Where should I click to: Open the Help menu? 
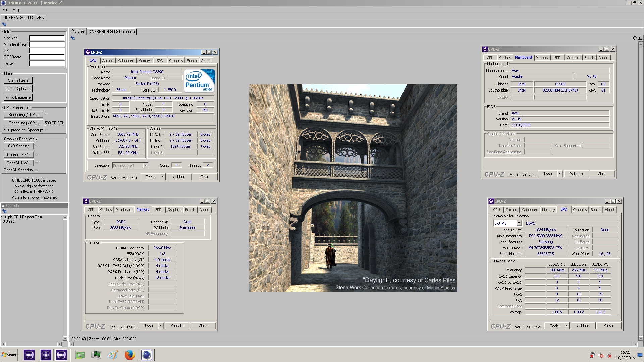[x=16, y=10]
